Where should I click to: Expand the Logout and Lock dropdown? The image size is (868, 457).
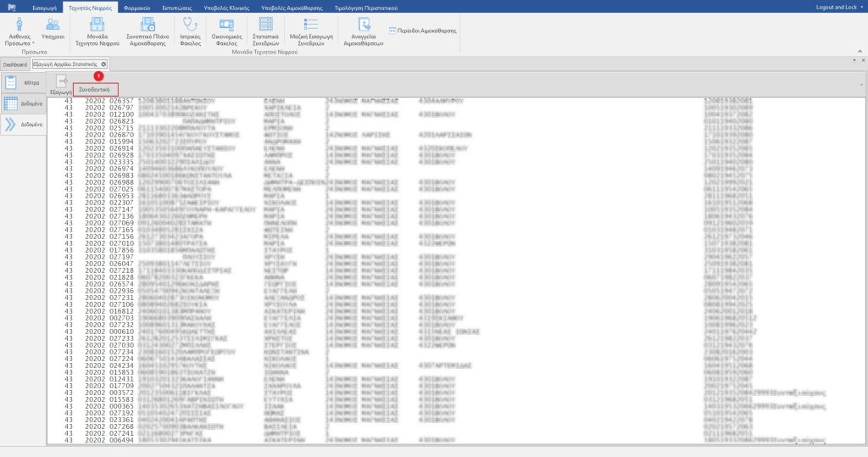[x=860, y=6]
